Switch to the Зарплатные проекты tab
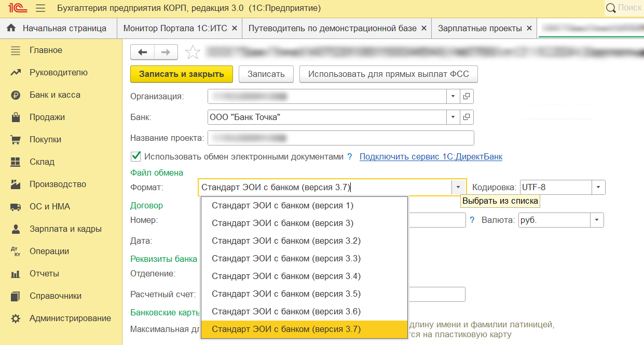 pyautogui.click(x=480, y=29)
